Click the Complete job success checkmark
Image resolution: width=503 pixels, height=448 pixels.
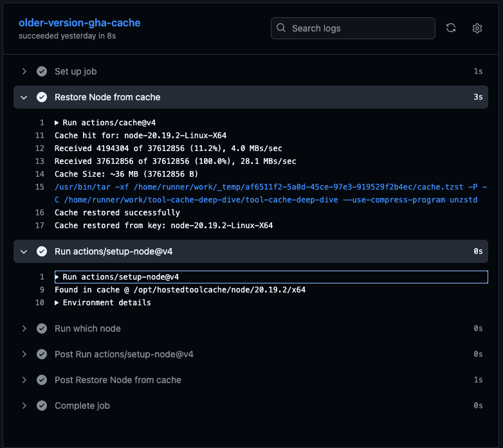tap(42, 406)
